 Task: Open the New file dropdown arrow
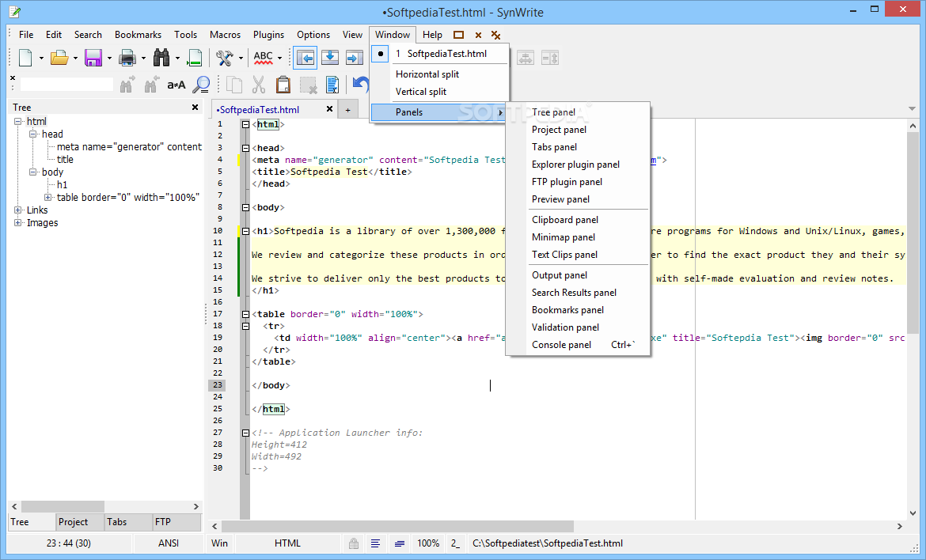[x=40, y=58]
